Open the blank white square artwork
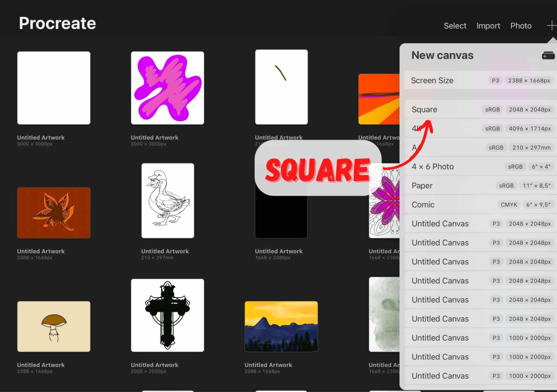Viewport: 557px width, 392px height. pos(54,88)
